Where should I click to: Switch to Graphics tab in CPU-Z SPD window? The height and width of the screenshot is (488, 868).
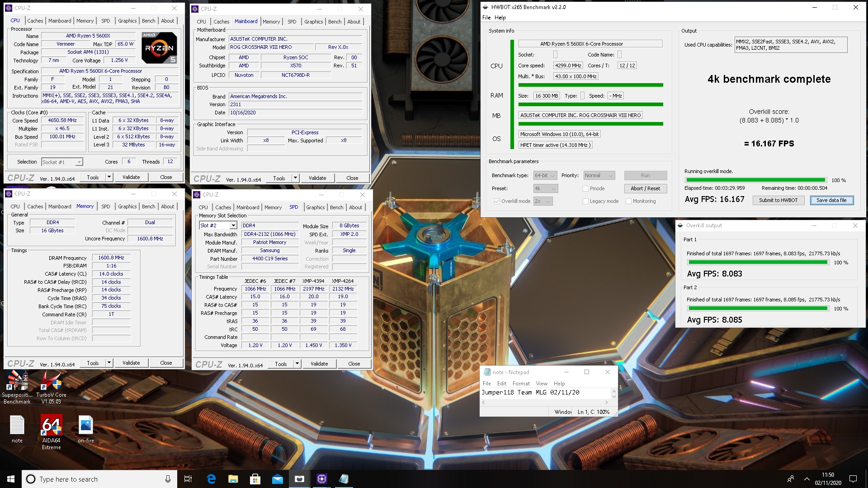[315, 207]
